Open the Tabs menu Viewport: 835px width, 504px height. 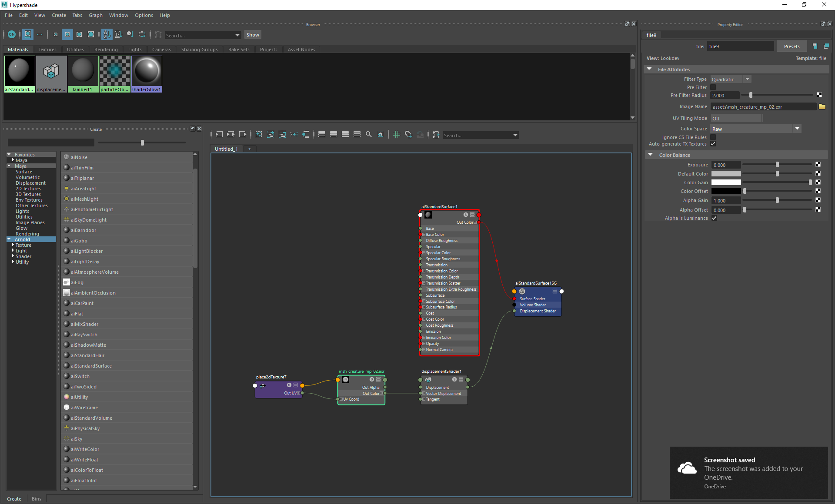coord(77,15)
